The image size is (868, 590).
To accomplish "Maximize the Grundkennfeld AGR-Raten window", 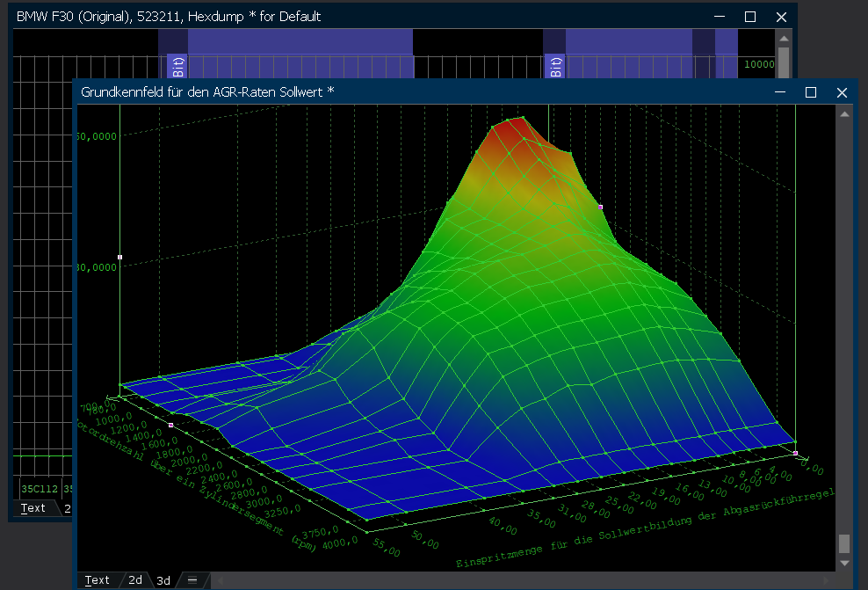I will click(811, 92).
